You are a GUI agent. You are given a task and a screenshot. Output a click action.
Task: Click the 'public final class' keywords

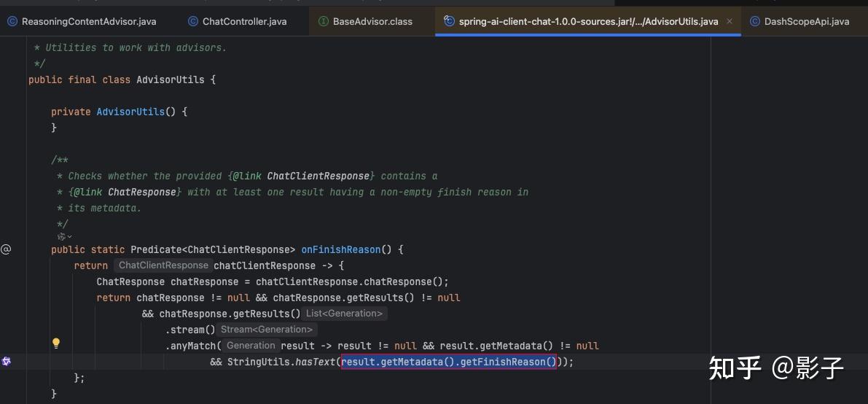[79, 79]
